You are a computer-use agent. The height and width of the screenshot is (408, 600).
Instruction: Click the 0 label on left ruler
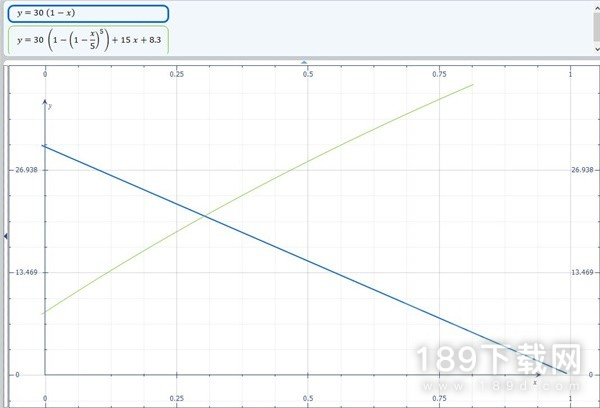coord(29,374)
